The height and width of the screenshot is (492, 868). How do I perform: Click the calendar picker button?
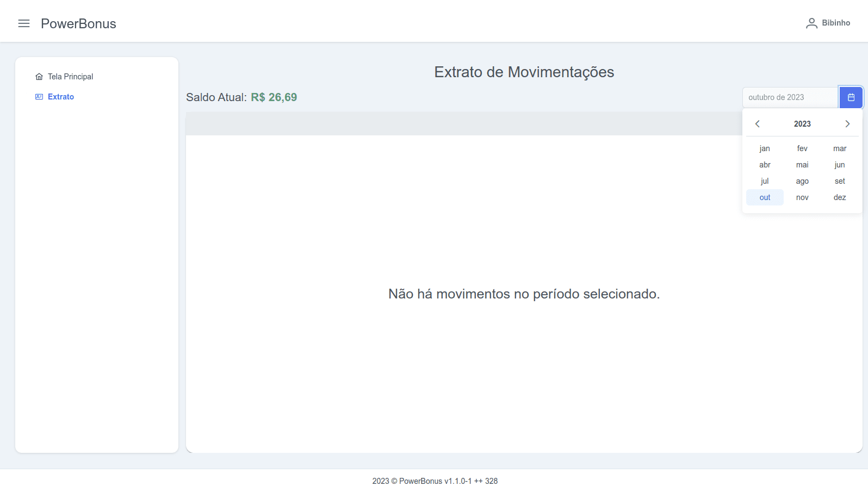pos(851,97)
